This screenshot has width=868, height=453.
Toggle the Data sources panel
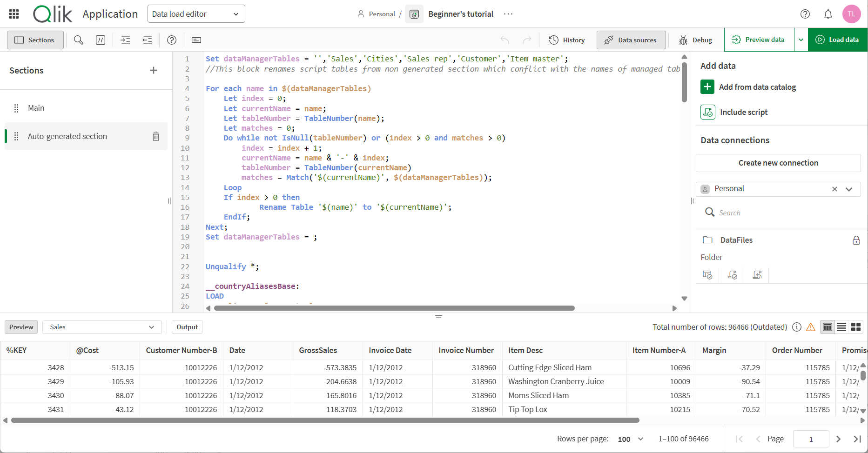631,40
